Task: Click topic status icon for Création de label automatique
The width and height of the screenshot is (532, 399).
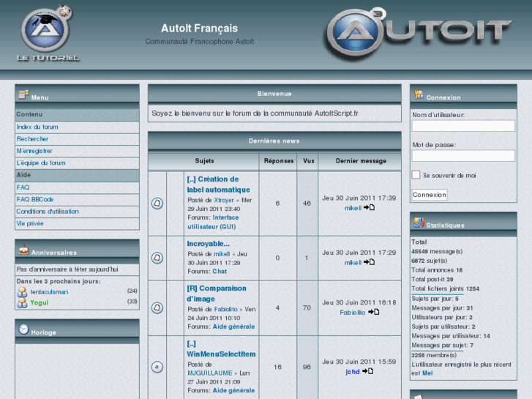Action: pos(157,204)
